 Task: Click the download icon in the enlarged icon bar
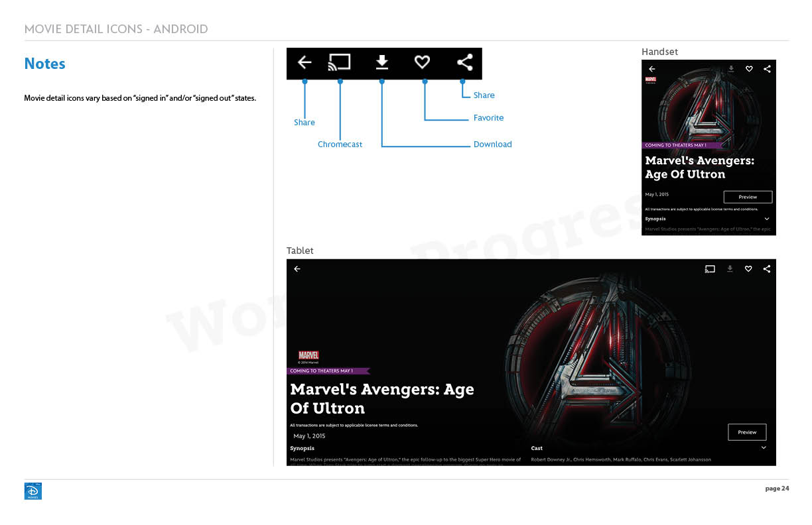382,62
